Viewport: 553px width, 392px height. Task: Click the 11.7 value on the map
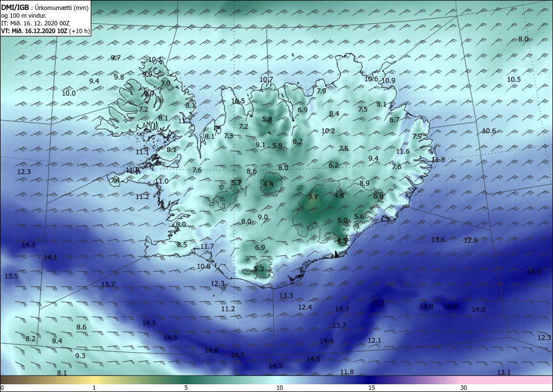pyautogui.click(x=207, y=247)
